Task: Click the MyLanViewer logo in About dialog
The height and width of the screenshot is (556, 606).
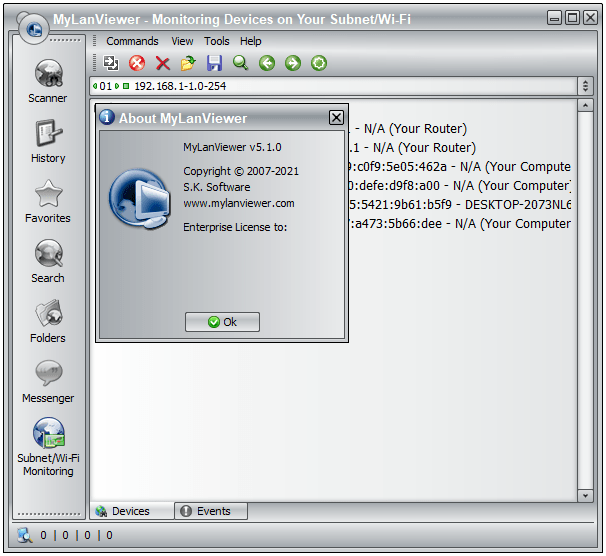Action: (140, 199)
